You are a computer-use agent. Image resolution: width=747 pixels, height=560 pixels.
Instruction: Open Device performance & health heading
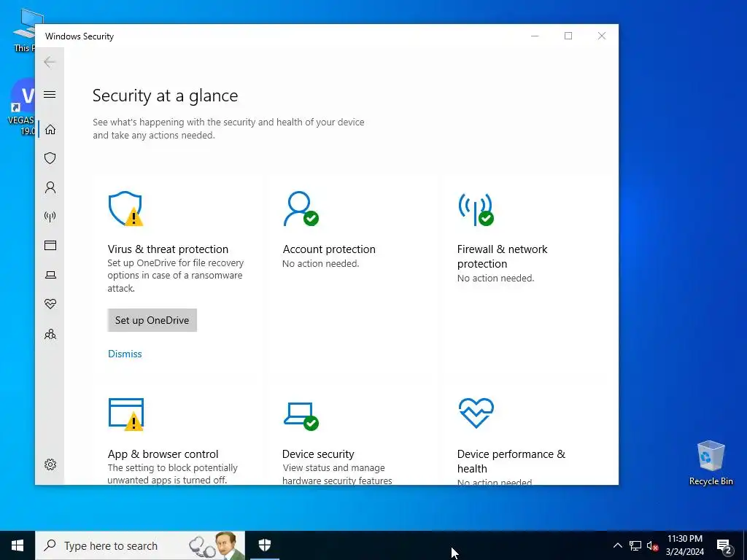[511, 461]
